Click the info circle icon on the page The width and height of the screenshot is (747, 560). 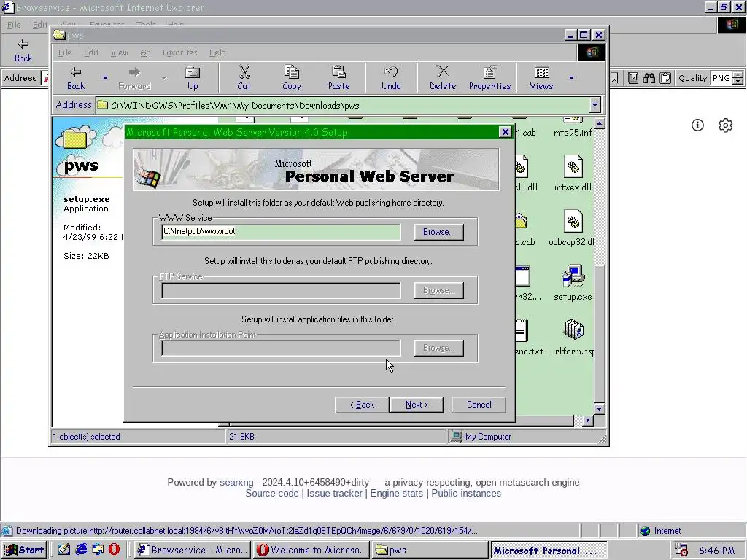[697, 125]
